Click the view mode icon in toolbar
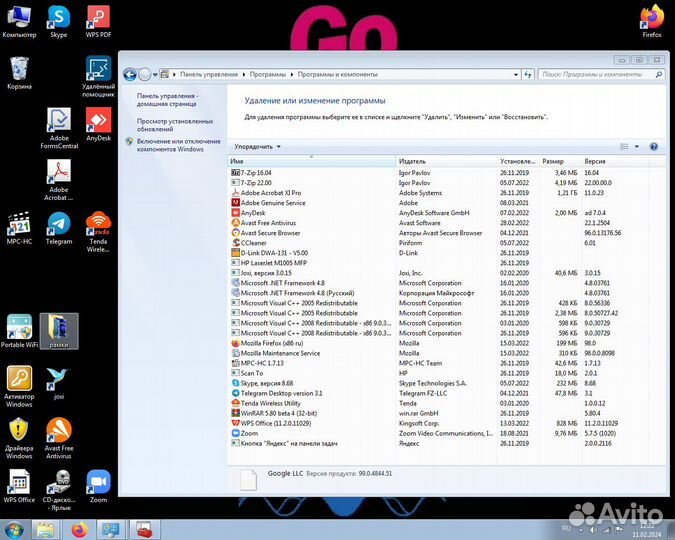 [624, 147]
